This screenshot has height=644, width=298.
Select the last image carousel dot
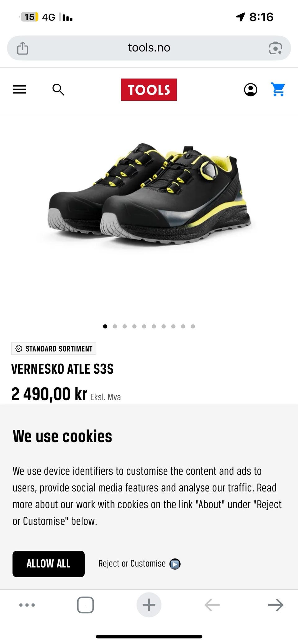click(193, 326)
